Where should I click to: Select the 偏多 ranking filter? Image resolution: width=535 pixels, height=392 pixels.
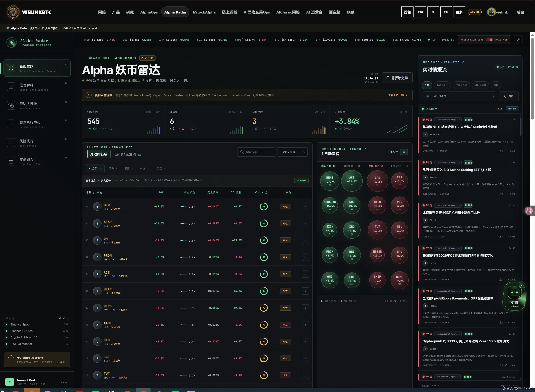pyautogui.click(x=113, y=168)
